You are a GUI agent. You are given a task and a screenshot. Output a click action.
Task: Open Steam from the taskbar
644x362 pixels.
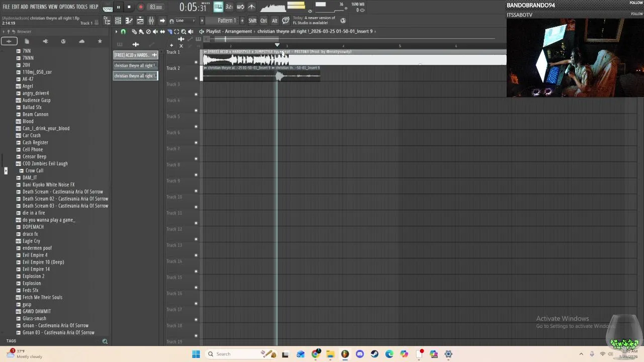click(x=375, y=354)
